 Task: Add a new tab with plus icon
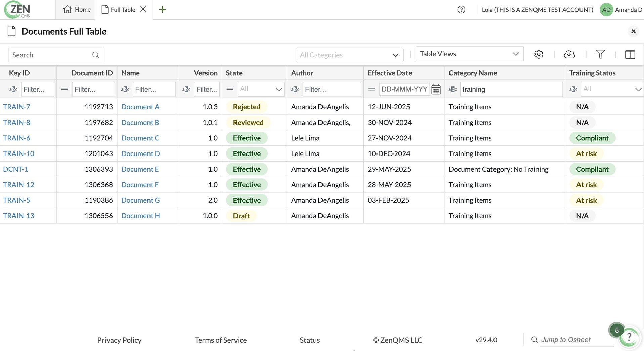pyautogui.click(x=162, y=10)
